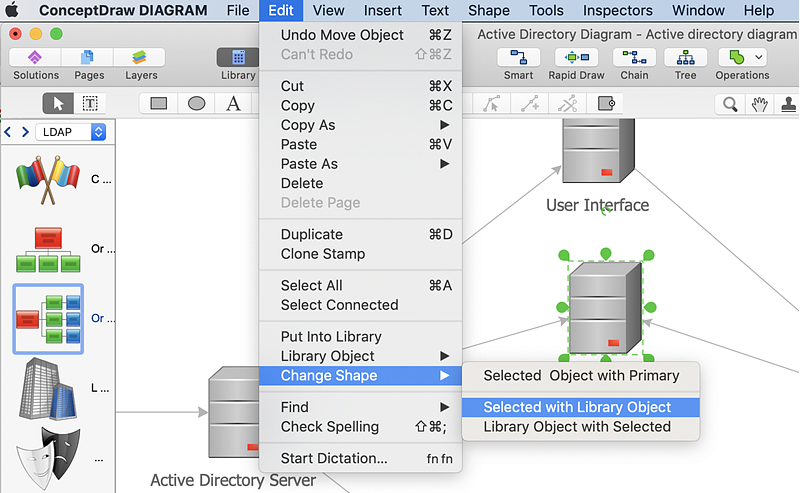This screenshot has height=493, width=800.
Task: Select the Ellipse shape tool
Action: click(x=197, y=103)
